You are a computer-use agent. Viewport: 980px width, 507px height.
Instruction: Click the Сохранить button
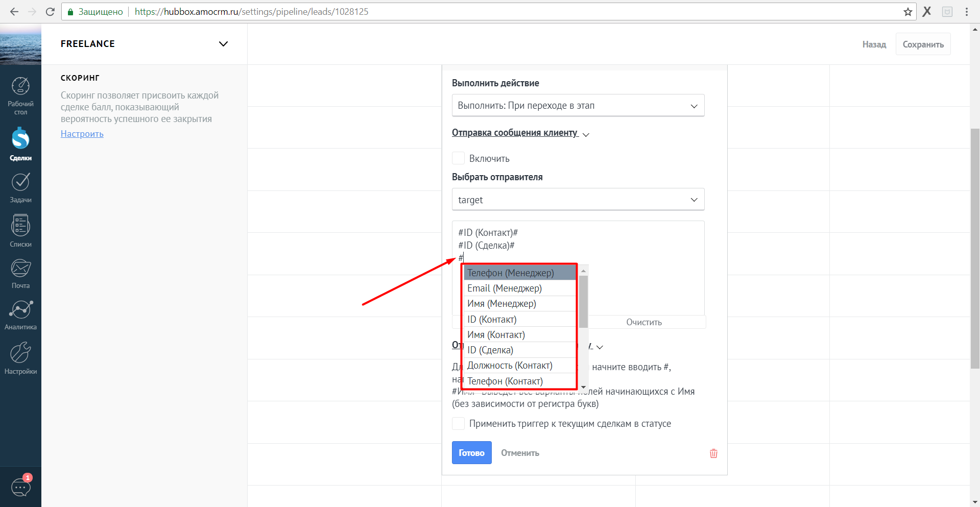pyautogui.click(x=923, y=44)
